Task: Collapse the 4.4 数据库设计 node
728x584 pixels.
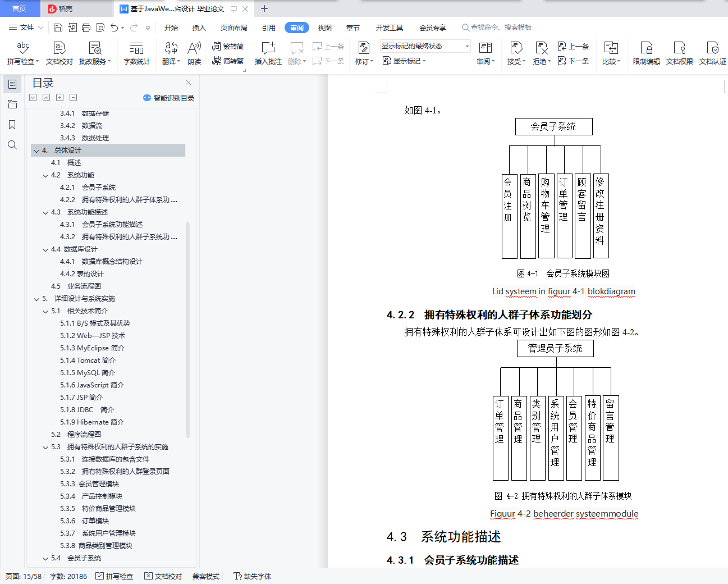Action: pyautogui.click(x=45, y=249)
